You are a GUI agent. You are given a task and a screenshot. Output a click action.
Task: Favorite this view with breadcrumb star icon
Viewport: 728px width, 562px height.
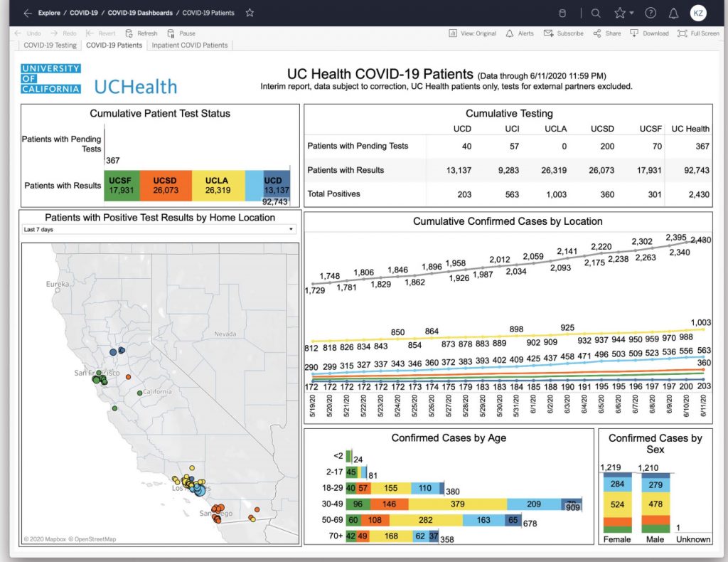(x=250, y=13)
